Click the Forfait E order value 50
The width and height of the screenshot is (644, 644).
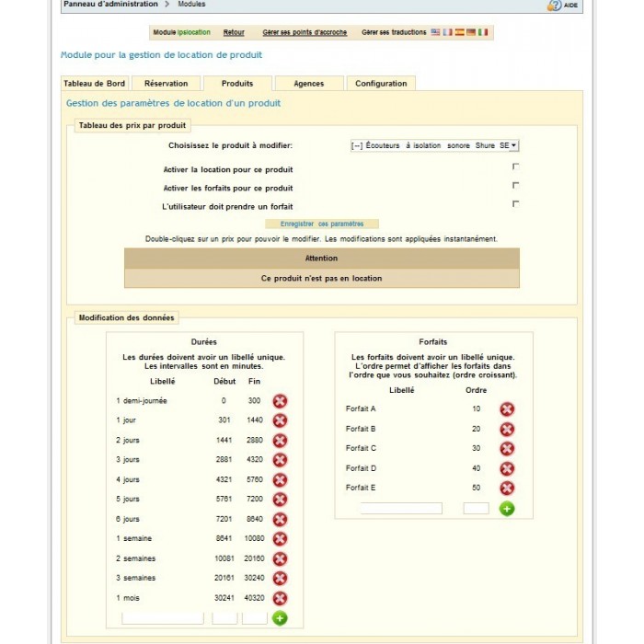[x=476, y=488]
